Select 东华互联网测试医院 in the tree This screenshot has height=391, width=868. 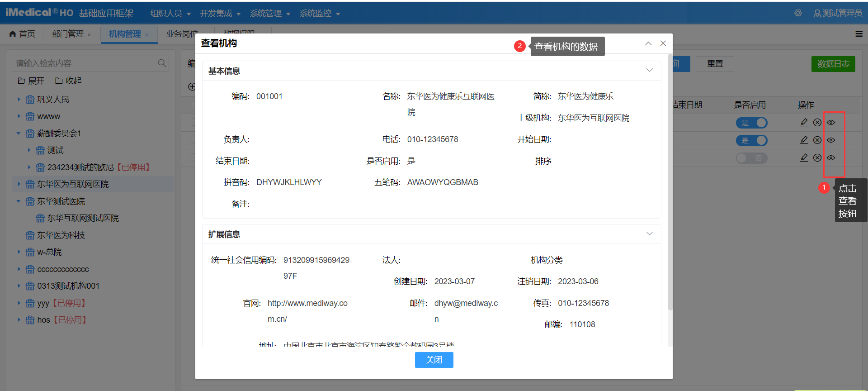(x=83, y=218)
